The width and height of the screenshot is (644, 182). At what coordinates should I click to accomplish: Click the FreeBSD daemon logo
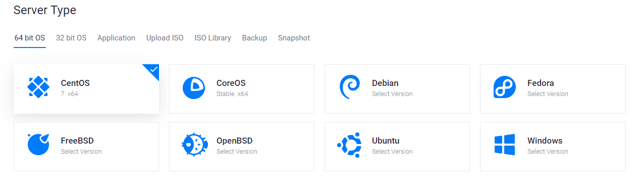pos(38,145)
